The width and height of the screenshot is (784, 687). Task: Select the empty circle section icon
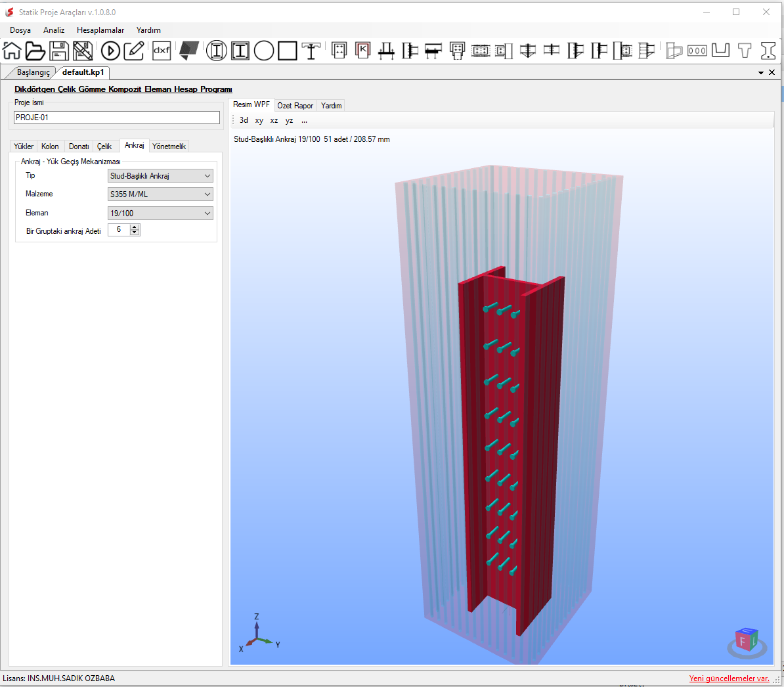pos(264,51)
